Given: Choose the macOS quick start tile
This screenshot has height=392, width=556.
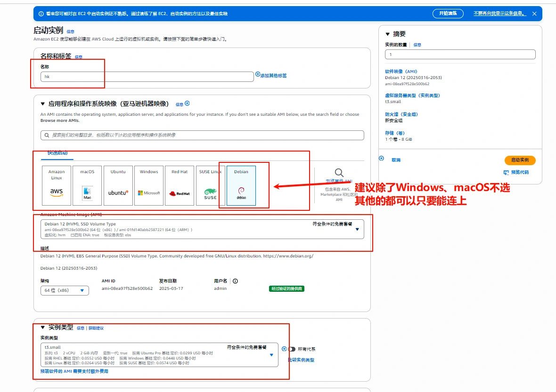Looking at the screenshot, I should [87, 185].
